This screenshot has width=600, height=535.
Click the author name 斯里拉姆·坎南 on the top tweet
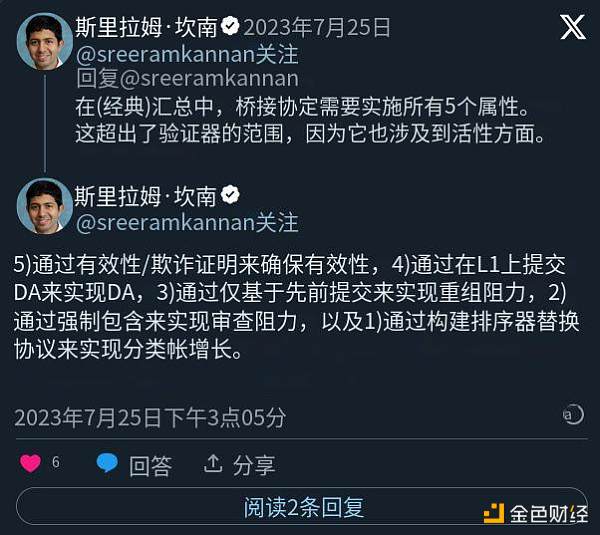pos(146,25)
